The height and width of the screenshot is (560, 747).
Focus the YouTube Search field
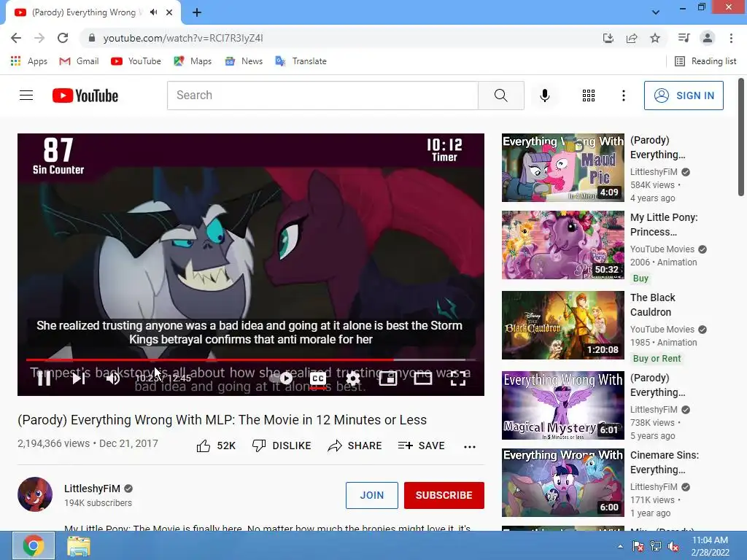point(322,96)
